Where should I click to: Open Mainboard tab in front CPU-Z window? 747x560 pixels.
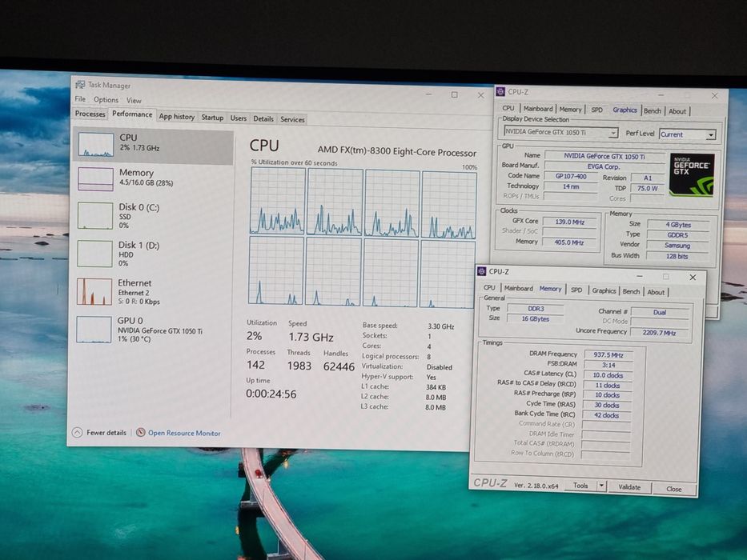(518, 288)
